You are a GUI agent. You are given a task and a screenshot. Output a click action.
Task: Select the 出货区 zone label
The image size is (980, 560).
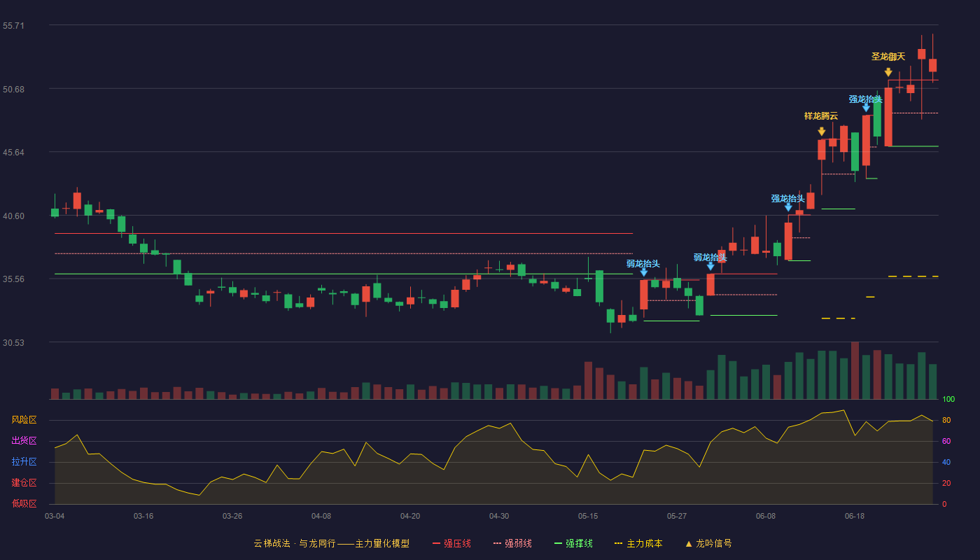(24, 441)
